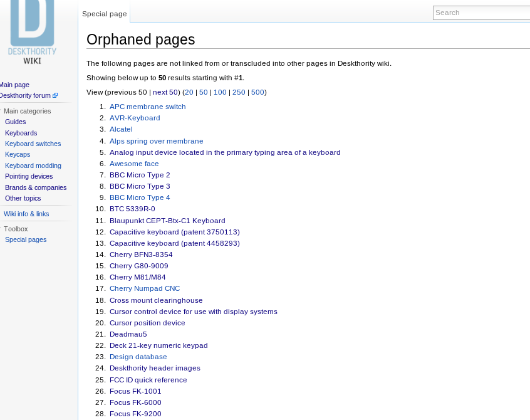Open the Focus FK-1001 page

pyautogui.click(x=135, y=391)
